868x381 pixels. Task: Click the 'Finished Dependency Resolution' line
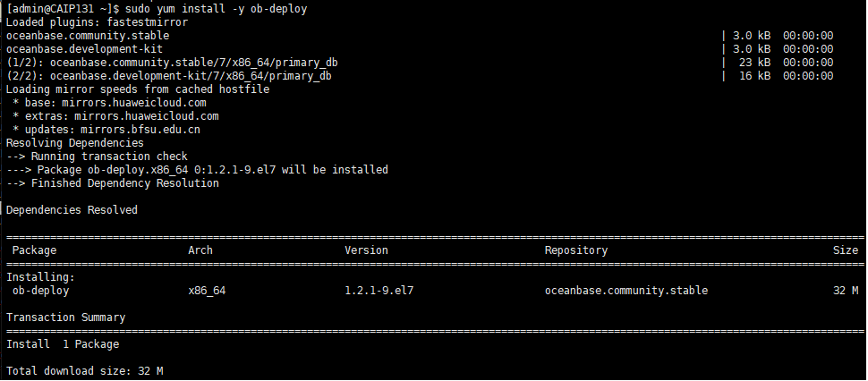124,183
